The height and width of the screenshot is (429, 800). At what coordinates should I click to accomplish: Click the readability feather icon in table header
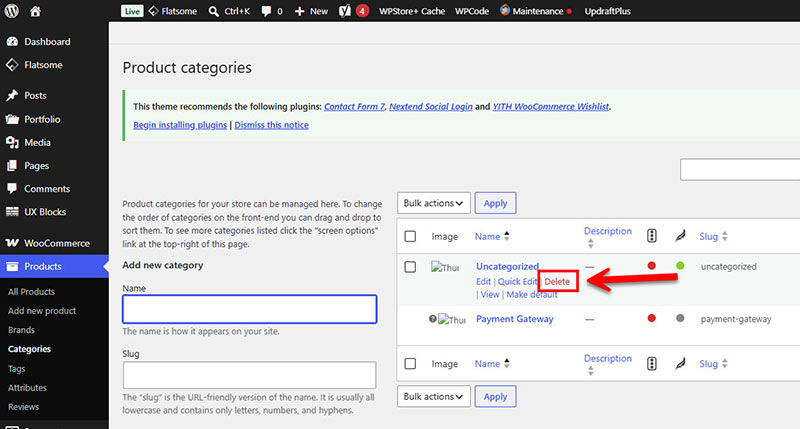680,236
